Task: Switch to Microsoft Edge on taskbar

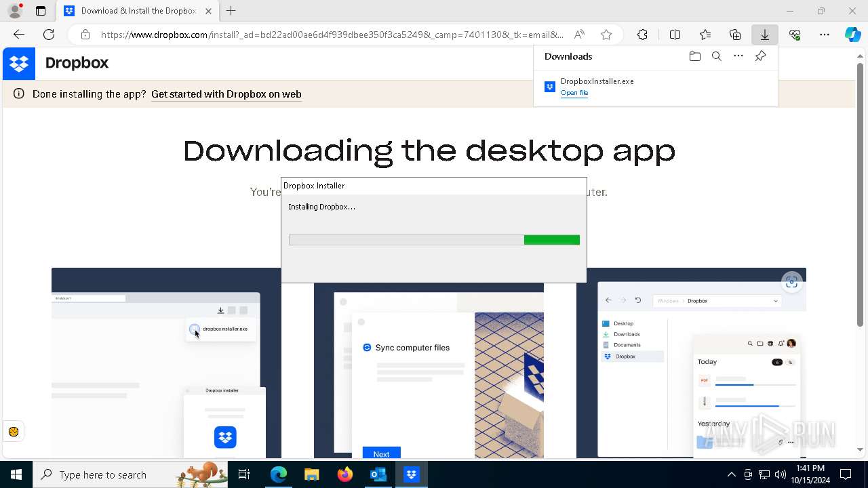Action: point(279,474)
